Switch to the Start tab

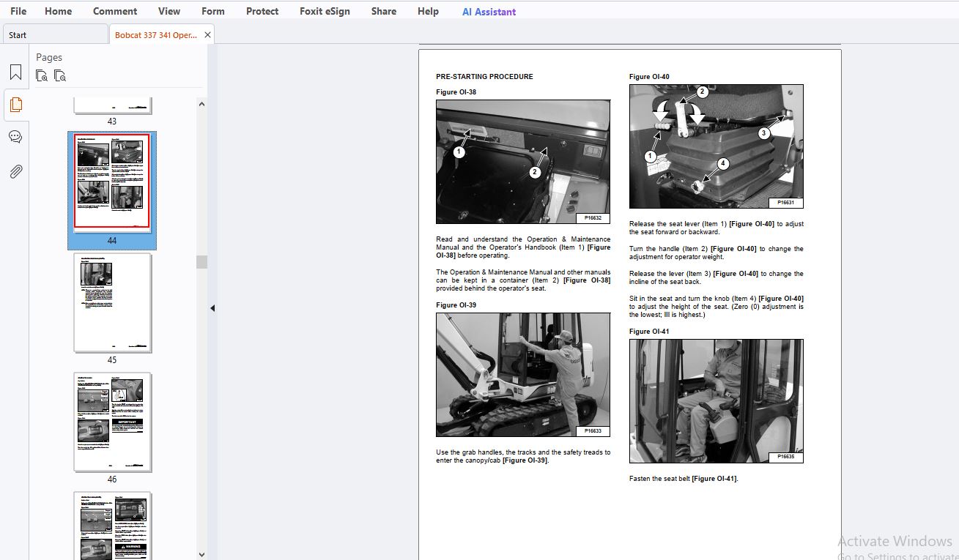[55, 34]
